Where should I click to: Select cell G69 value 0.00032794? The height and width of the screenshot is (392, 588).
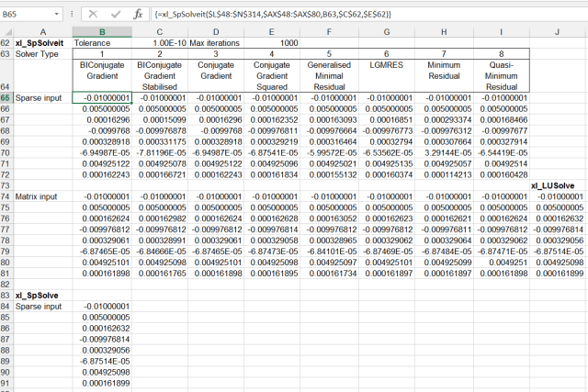pyautogui.click(x=387, y=142)
